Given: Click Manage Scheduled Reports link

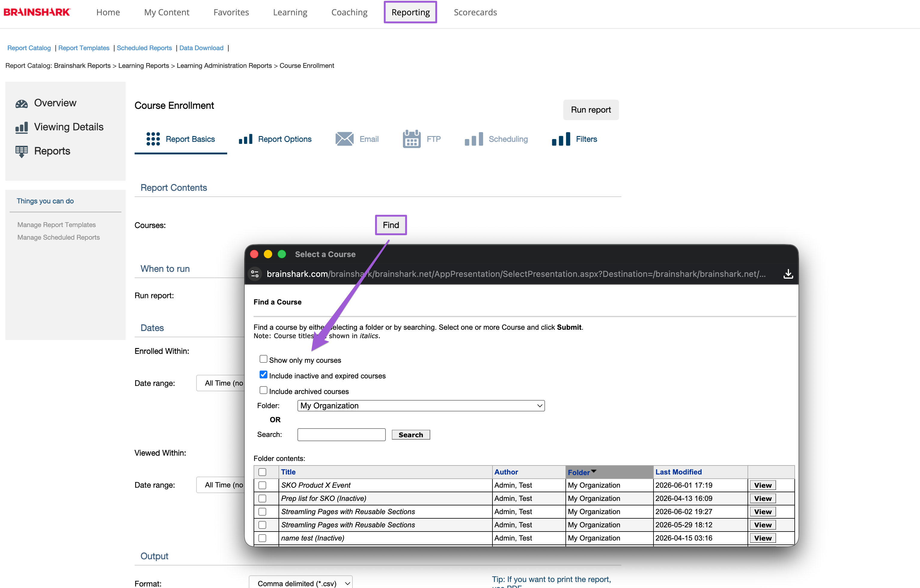Looking at the screenshot, I should [x=59, y=237].
